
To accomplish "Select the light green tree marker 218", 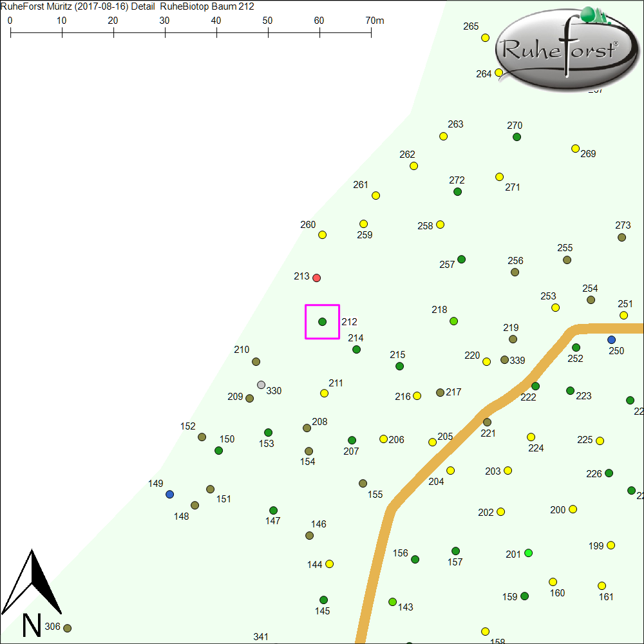I will (x=453, y=321).
